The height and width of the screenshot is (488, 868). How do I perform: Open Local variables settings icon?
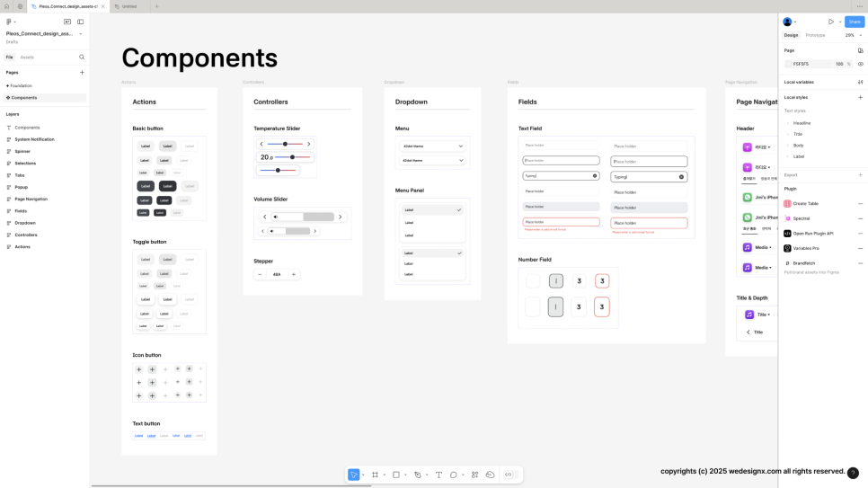coord(860,82)
